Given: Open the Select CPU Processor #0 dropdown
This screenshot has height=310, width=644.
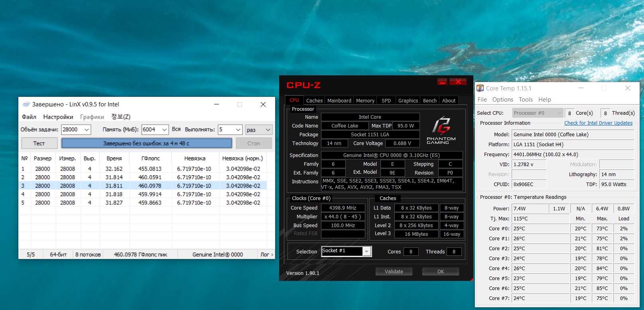Looking at the screenshot, I should [537, 113].
